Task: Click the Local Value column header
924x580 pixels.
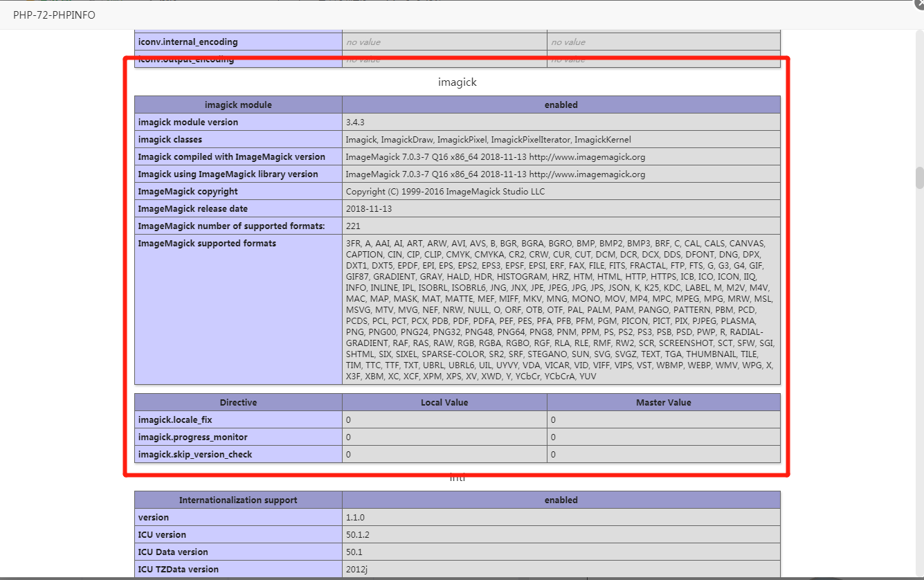Action: tap(444, 403)
